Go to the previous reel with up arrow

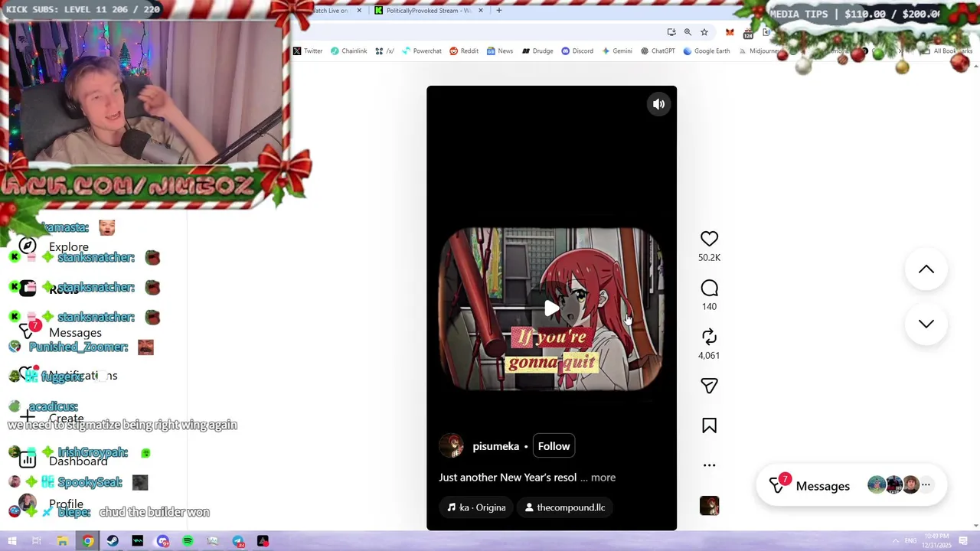(x=926, y=269)
